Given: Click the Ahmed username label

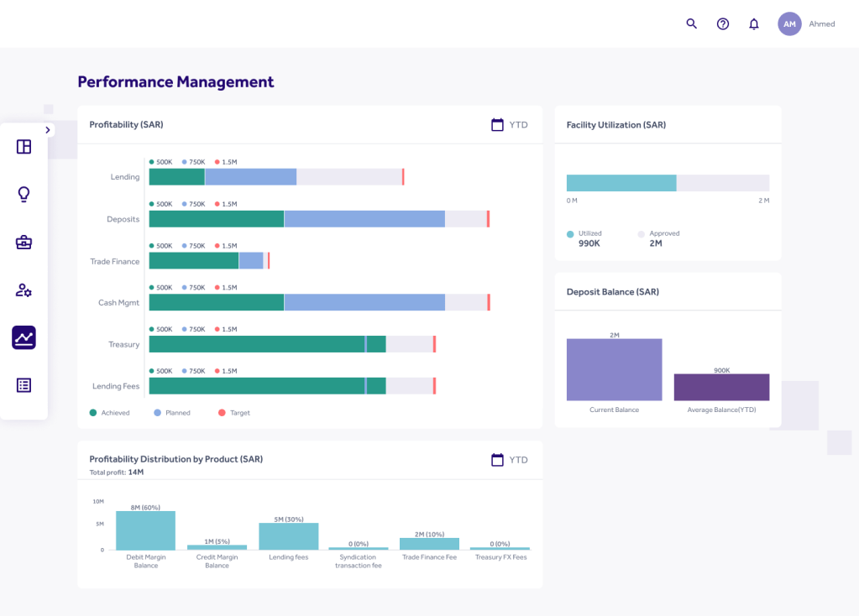Looking at the screenshot, I should (x=821, y=24).
